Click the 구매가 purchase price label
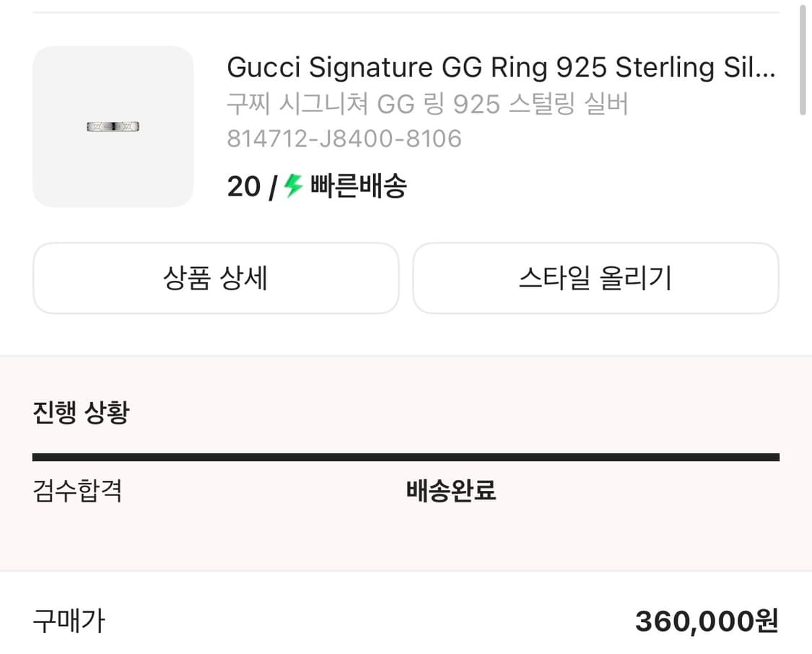 (x=68, y=620)
